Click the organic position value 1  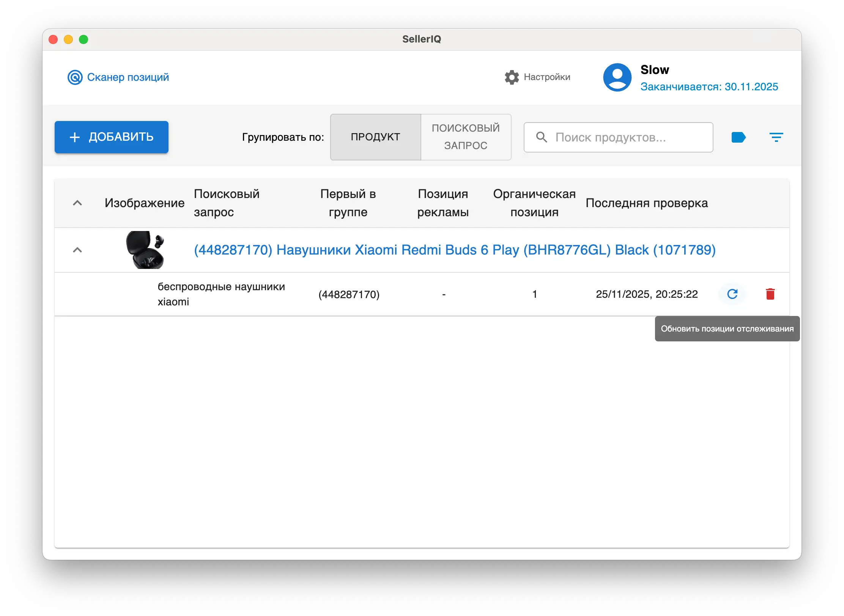point(534,294)
